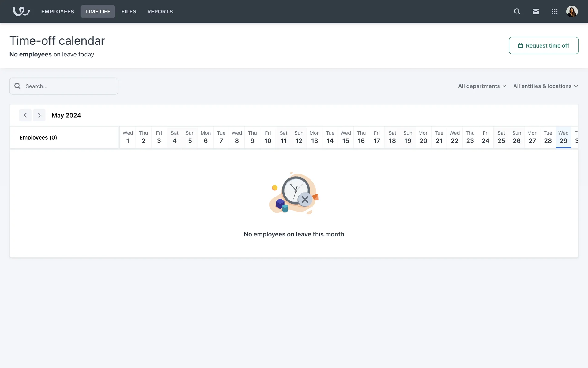Open the Reports menu item
This screenshot has width=588, height=368.
point(160,11)
